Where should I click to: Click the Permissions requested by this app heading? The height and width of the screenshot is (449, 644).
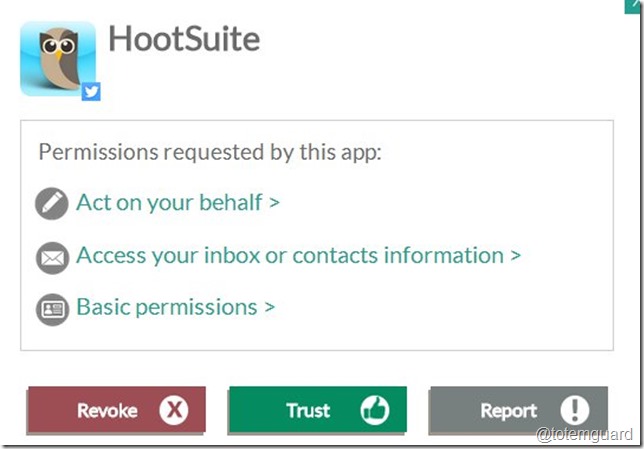[x=210, y=152]
